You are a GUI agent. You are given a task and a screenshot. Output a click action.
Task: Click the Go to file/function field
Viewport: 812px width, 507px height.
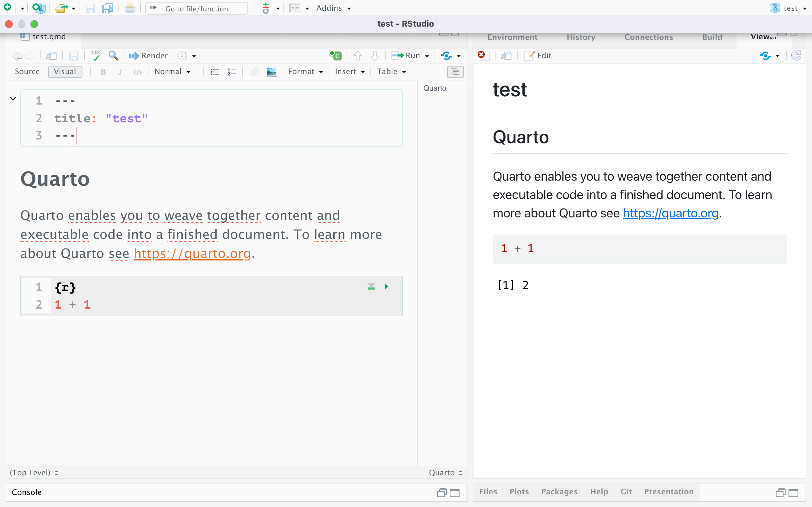(197, 9)
